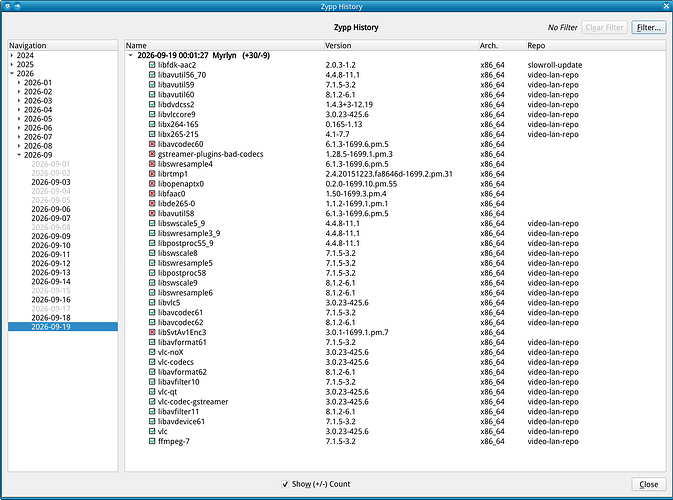This screenshot has height=500, width=673.
Task: Click the red removal icon beside libavutil58
Action: click(x=152, y=213)
